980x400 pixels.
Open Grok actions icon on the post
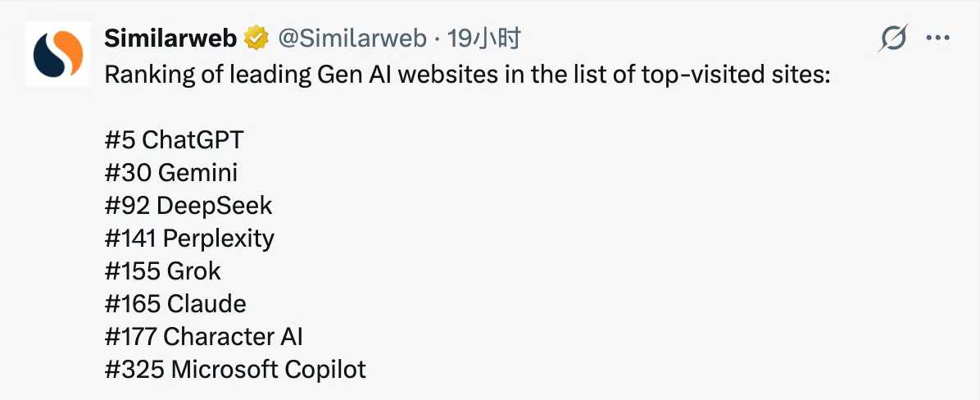(893, 39)
